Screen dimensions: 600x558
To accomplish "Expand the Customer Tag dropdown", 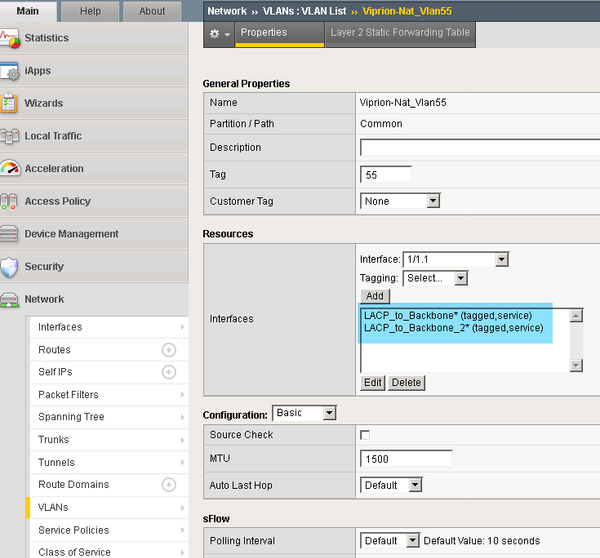I will pyautogui.click(x=400, y=201).
